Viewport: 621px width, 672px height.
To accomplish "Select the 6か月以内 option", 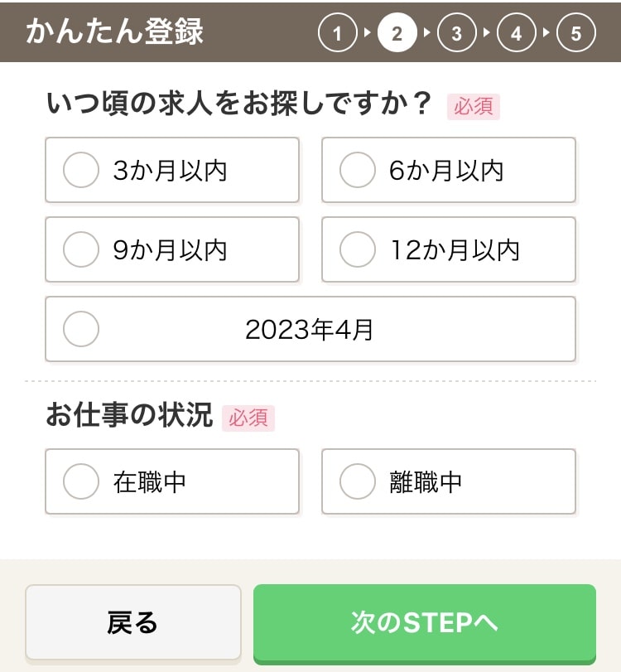I will point(449,170).
